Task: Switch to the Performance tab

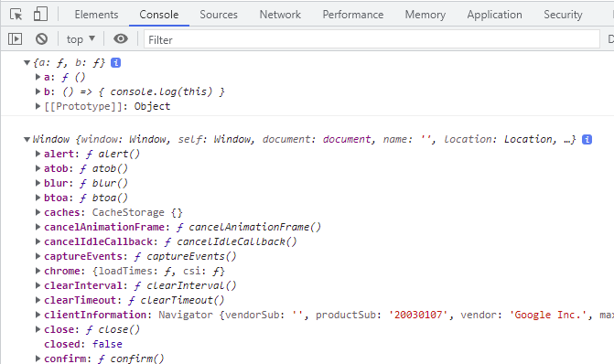Action: [x=353, y=15]
